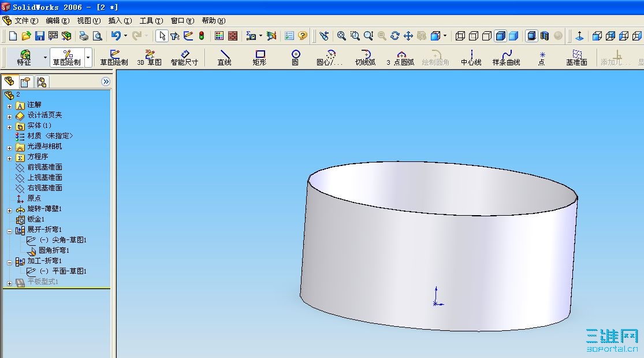
Task: Open a file with folder icon
Action: coord(27,36)
